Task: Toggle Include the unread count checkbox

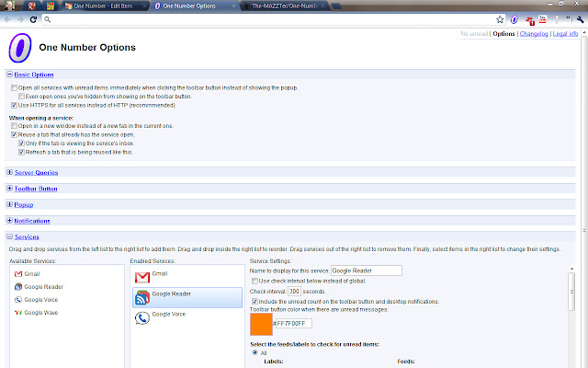Action: click(254, 302)
